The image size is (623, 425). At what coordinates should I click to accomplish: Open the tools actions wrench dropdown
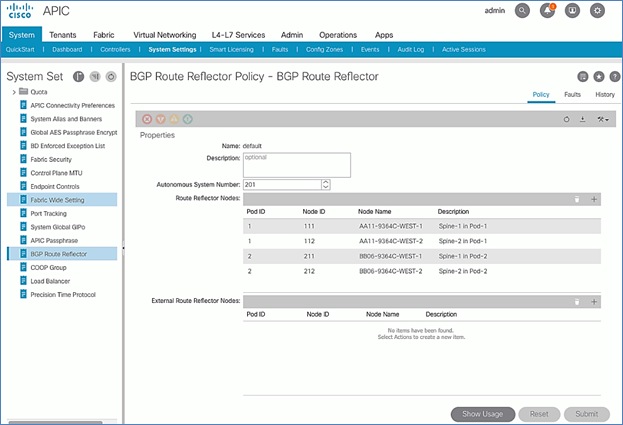[x=603, y=119]
